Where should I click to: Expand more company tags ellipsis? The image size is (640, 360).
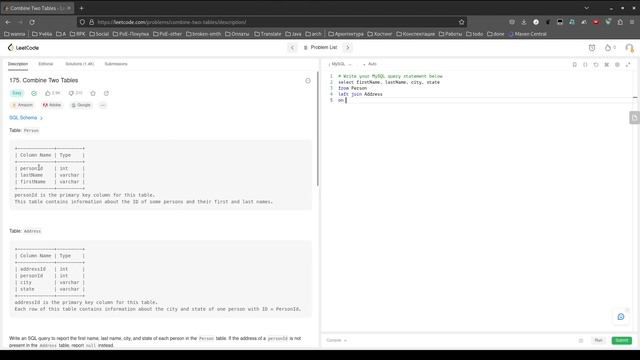(103, 105)
